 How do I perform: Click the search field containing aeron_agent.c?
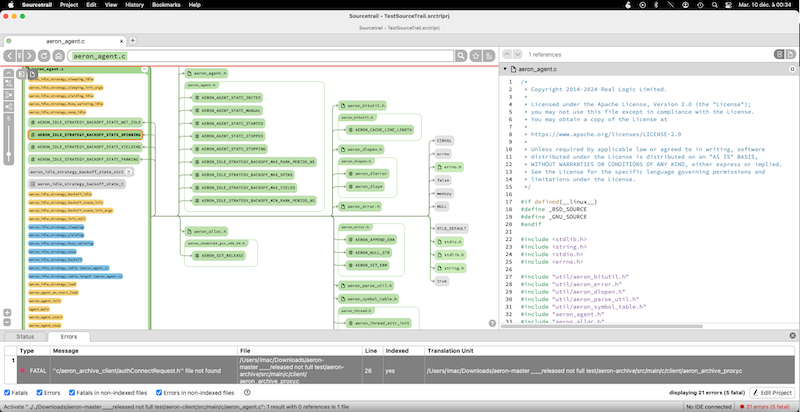pos(260,56)
